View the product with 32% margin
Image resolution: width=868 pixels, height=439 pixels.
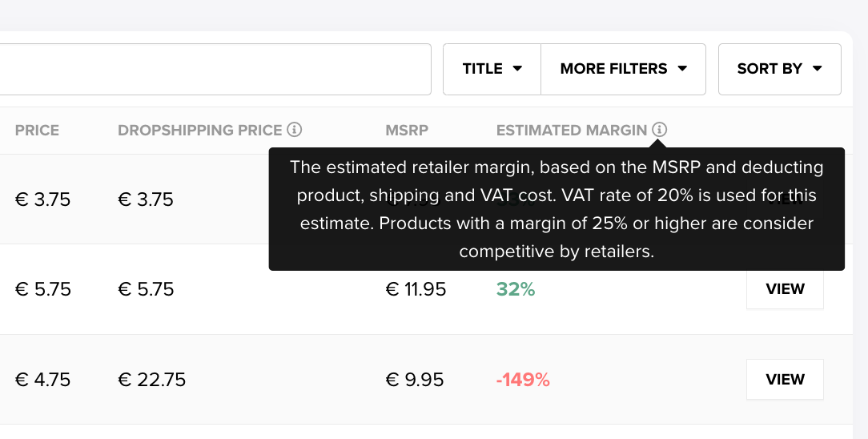point(785,289)
